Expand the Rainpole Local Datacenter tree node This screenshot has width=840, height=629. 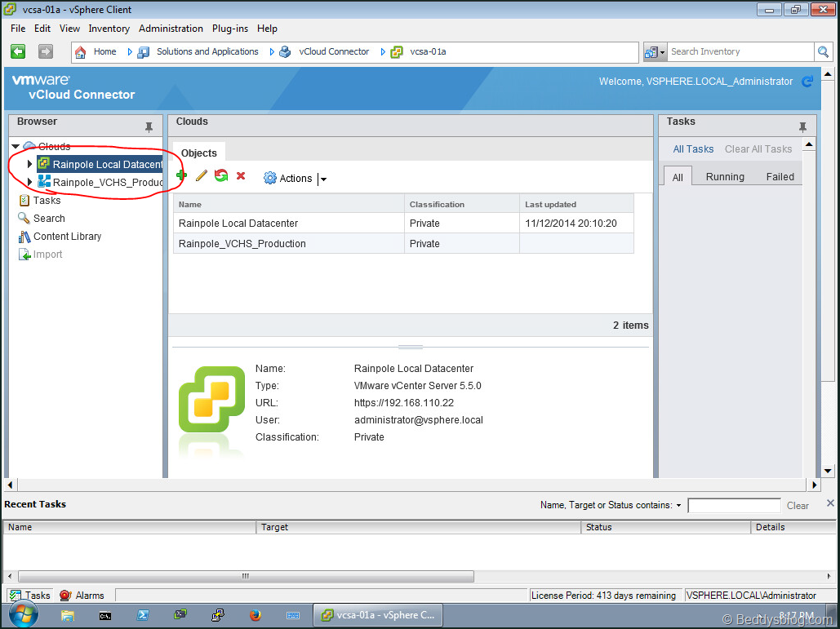click(x=30, y=164)
